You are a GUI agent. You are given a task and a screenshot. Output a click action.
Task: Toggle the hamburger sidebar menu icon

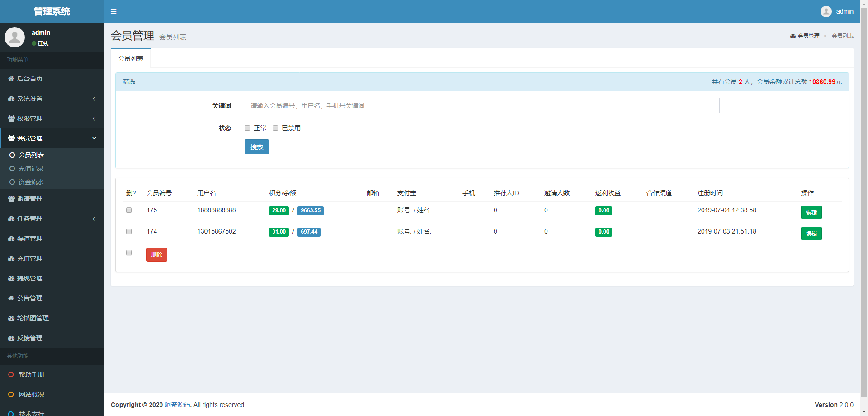[113, 11]
